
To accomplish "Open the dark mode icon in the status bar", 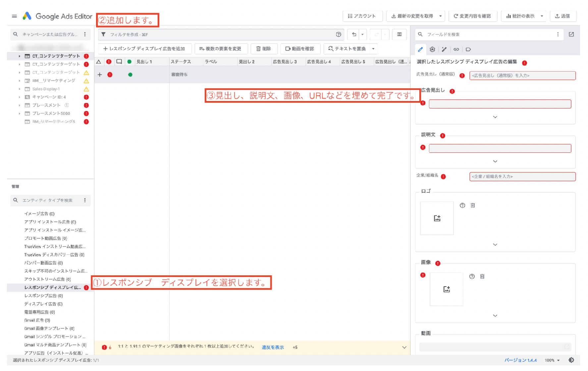I will click(571, 360).
